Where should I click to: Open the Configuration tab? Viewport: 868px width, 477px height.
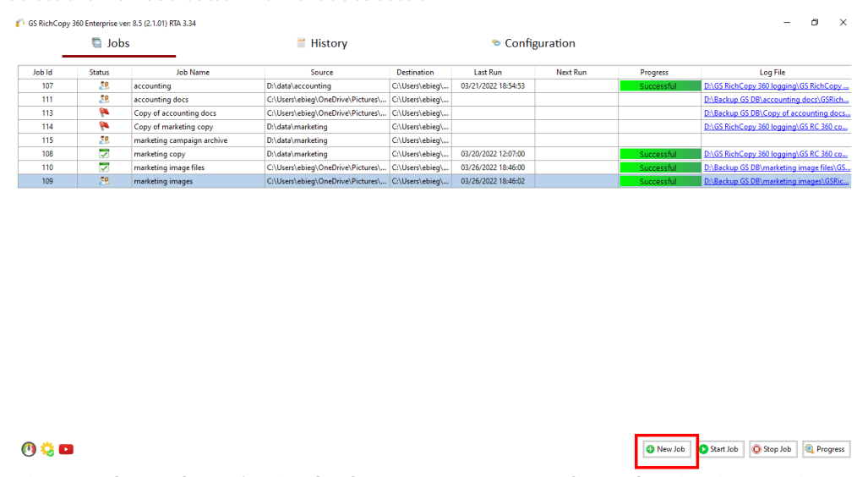(533, 43)
